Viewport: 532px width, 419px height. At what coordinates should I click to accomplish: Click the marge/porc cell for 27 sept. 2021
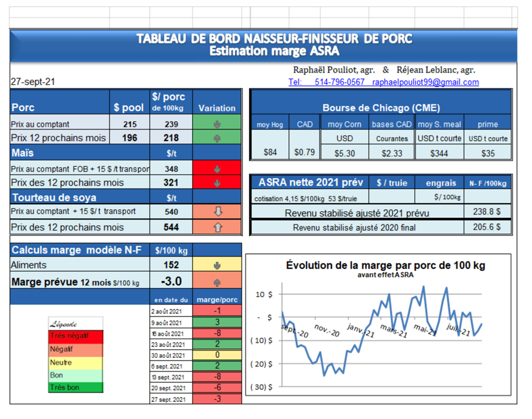click(x=217, y=399)
